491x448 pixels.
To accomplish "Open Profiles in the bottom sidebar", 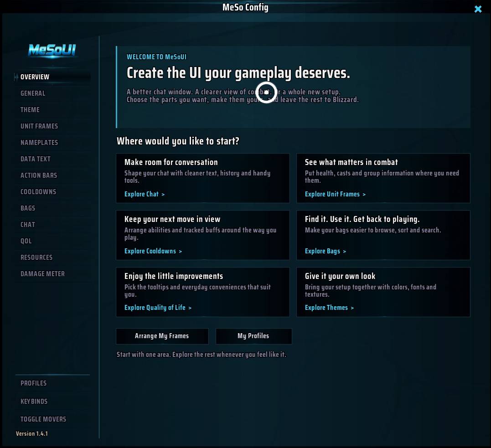I will [52, 383].
